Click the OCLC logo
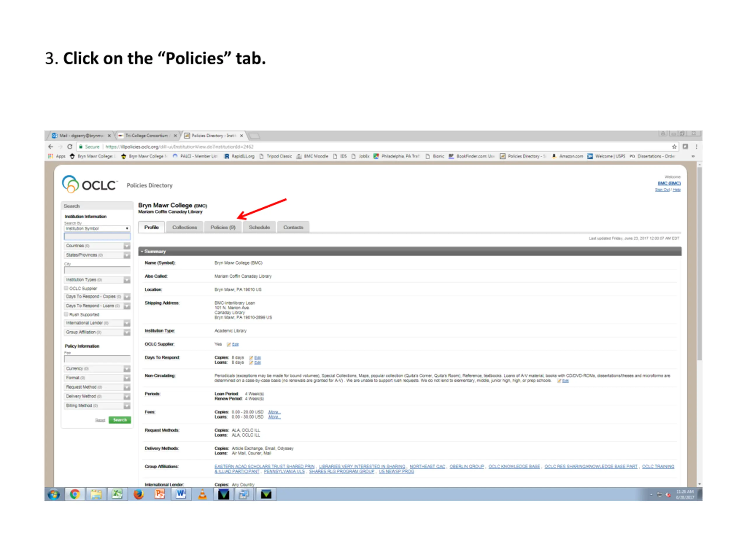 tap(90, 184)
